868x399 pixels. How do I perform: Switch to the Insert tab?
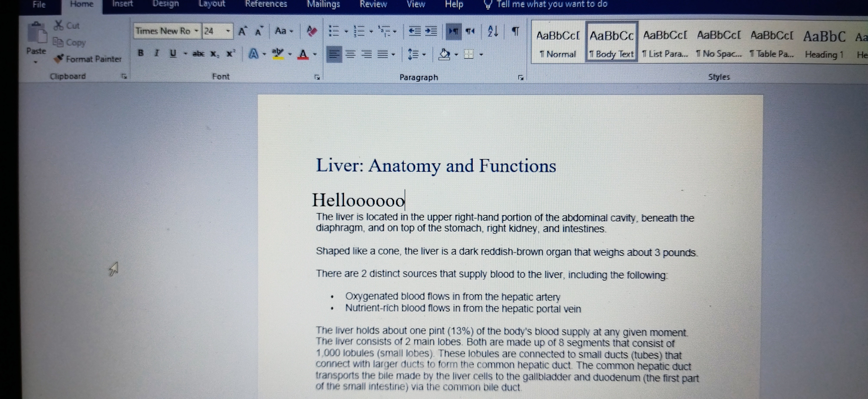[x=123, y=4]
